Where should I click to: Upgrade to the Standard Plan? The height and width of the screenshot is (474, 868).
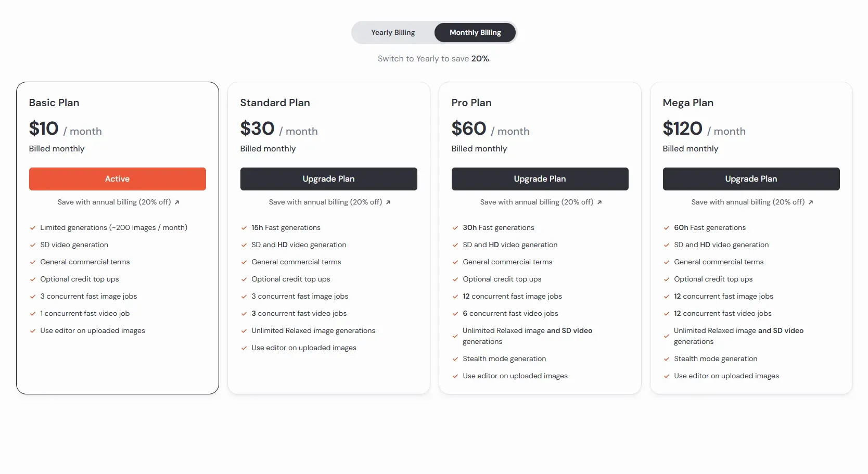(x=329, y=179)
